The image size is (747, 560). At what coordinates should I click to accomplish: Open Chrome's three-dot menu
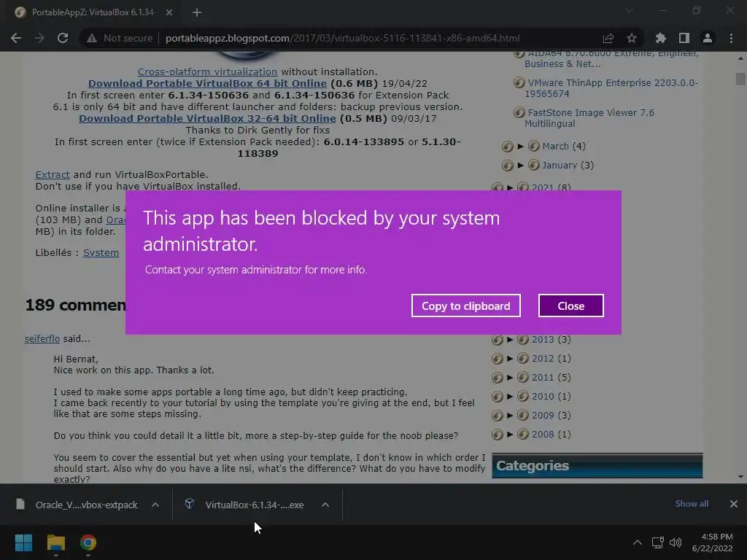click(x=731, y=38)
